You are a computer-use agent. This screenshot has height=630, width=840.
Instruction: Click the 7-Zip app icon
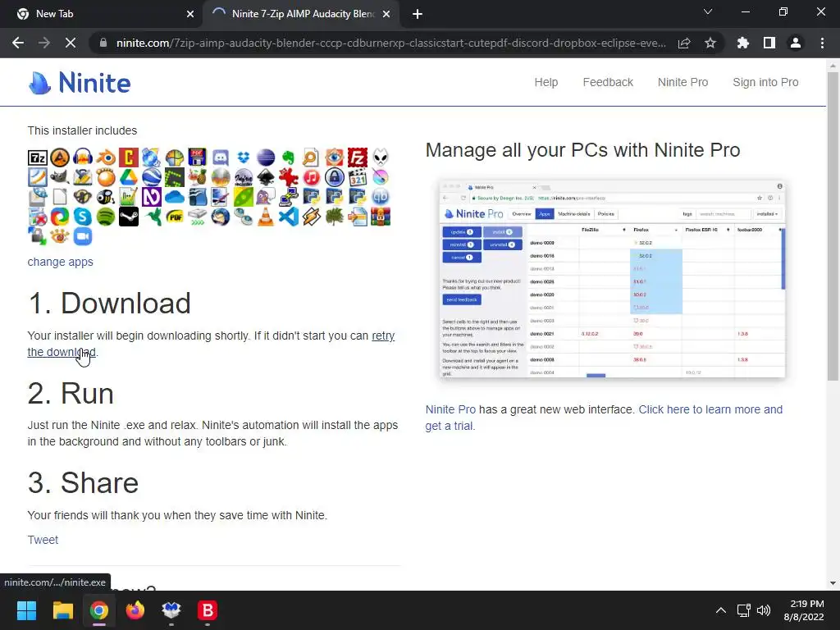tap(38, 157)
